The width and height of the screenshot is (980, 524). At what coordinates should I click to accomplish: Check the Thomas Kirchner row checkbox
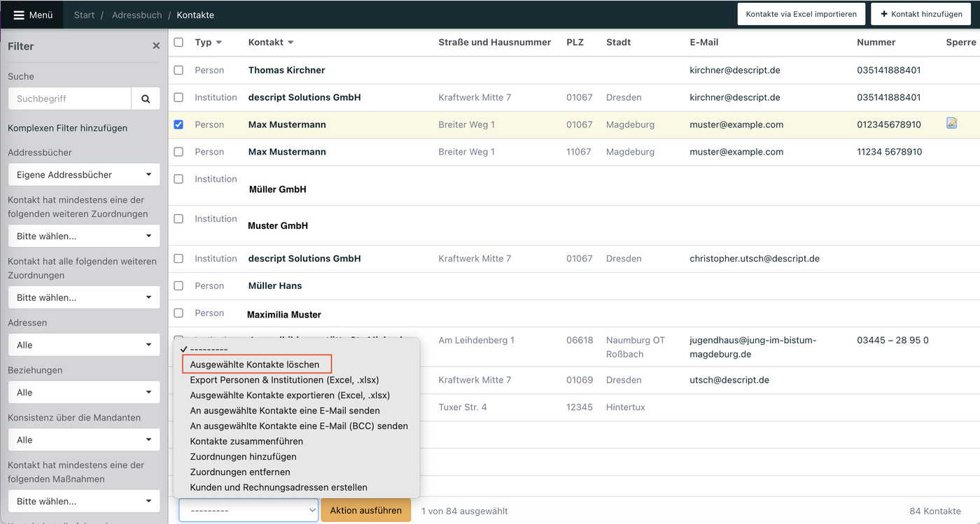[178, 70]
